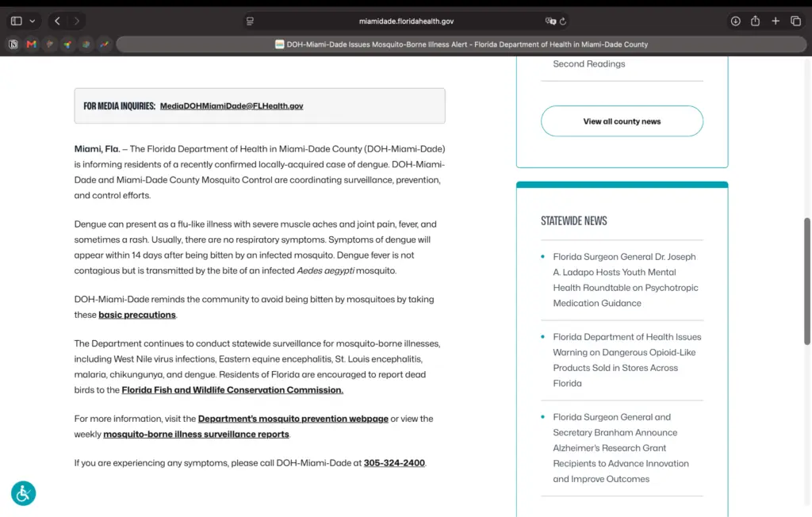Viewport: 812px width, 517px height.
Task: Email MediaDOHMiamiDade@FLHealth.gov link
Action: pyautogui.click(x=232, y=105)
